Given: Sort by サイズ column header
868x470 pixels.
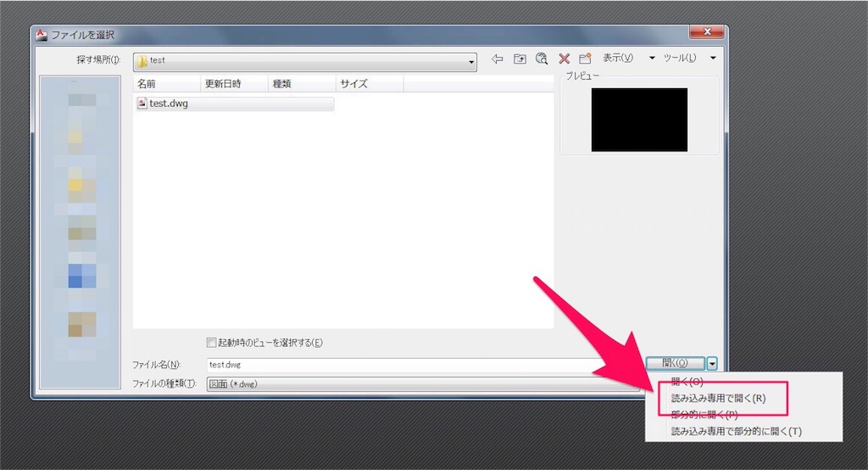Looking at the screenshot, I should pyautogui.click(x=370, y=84).
